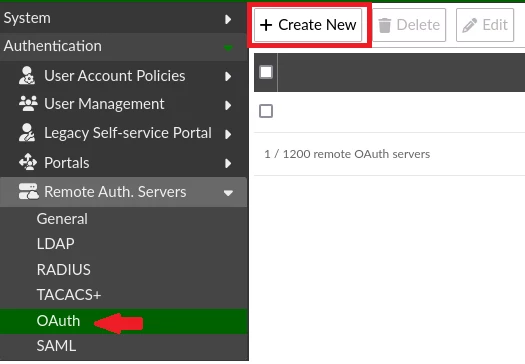The height and width of the screenshot is (364, 525).
Task: Open the LDAP servers page
Action: [123, 244]
